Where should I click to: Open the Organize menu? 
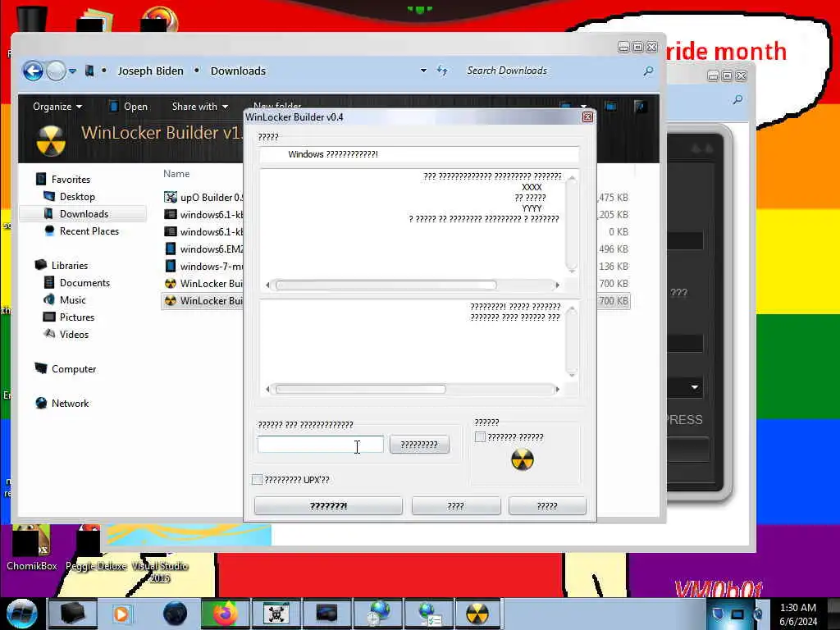(57, 107)
